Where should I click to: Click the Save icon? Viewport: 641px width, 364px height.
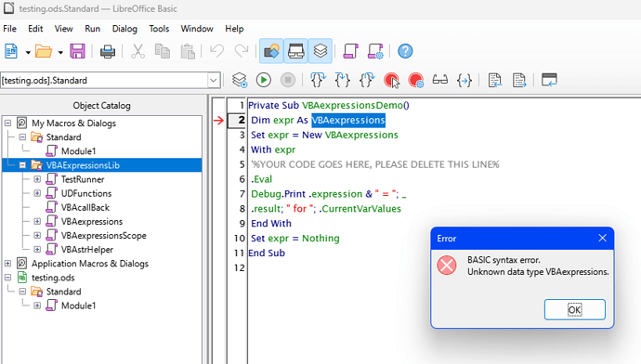click(77, 51)
